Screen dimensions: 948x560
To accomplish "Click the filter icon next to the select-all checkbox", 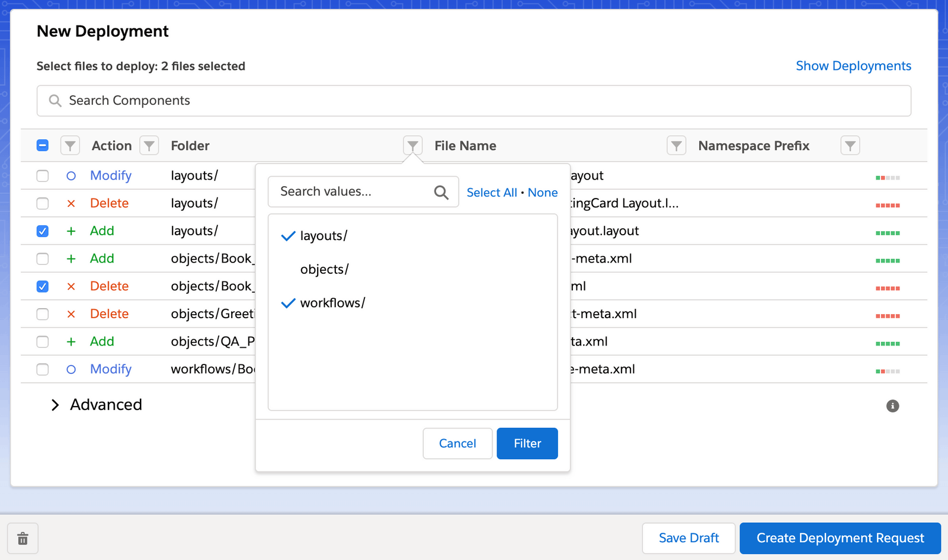I will tap(70, 145).
